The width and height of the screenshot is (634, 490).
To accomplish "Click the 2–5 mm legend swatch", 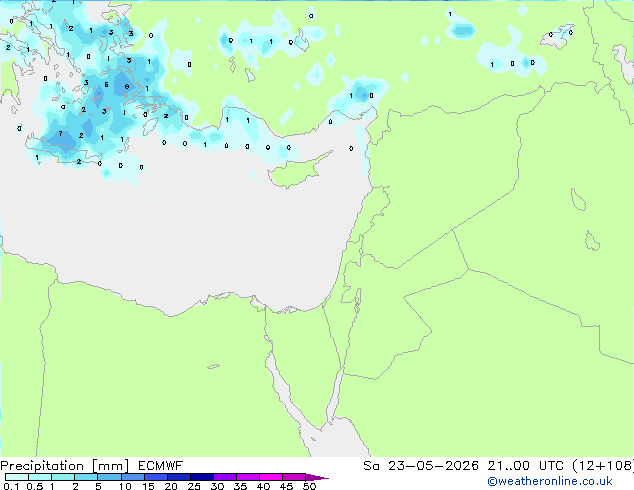I will 86,477.
